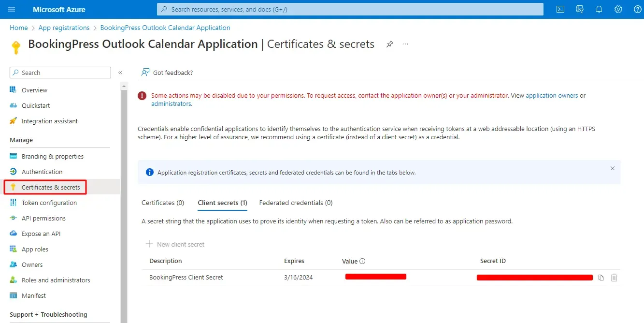Click the App roles icon
Viewport: 644px width, 323px height.
pos(13,249)
